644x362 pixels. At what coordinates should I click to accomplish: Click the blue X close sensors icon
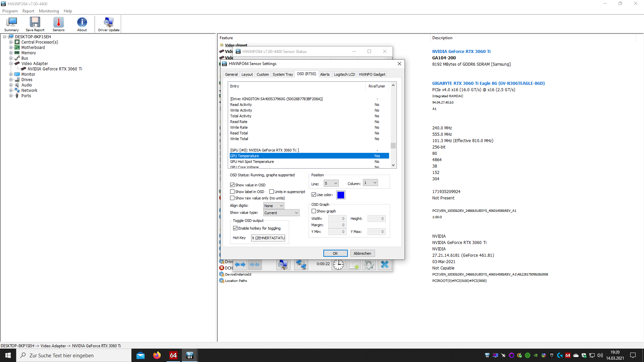[x=384, y=265]
